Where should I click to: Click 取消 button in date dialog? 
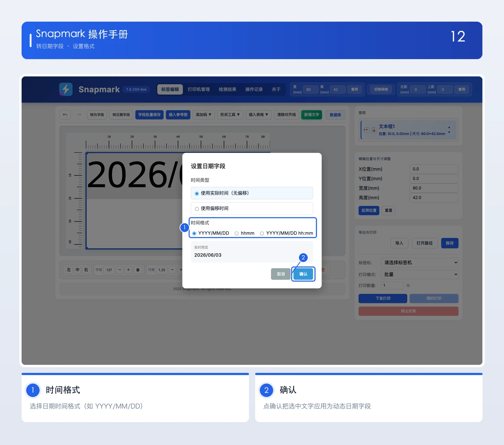[x=281, y=274]
